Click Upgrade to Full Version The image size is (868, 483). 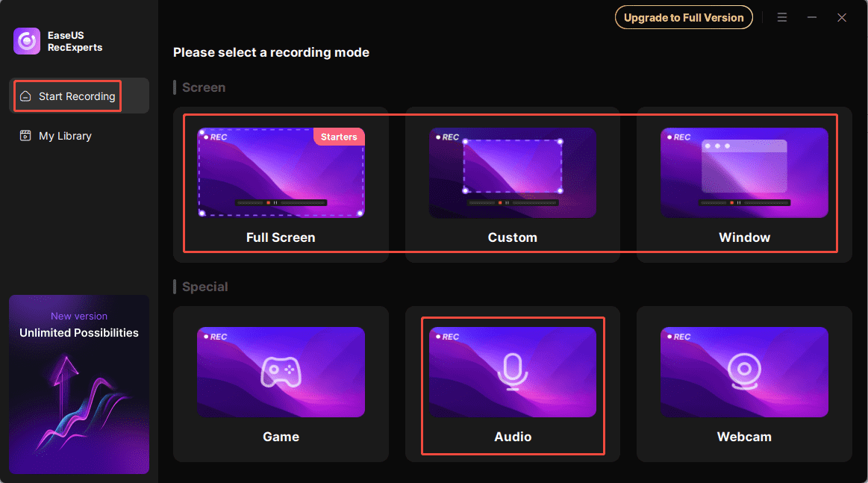coord(684,16)
